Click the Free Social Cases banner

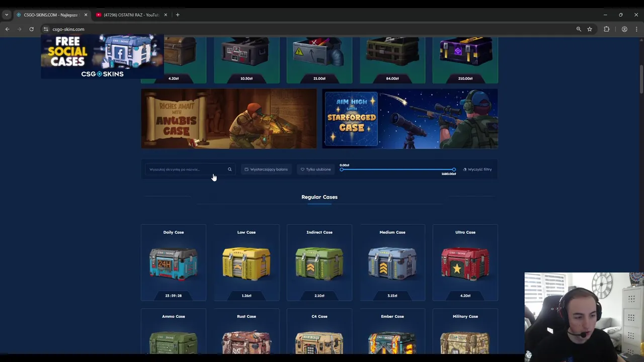[102, 56]
